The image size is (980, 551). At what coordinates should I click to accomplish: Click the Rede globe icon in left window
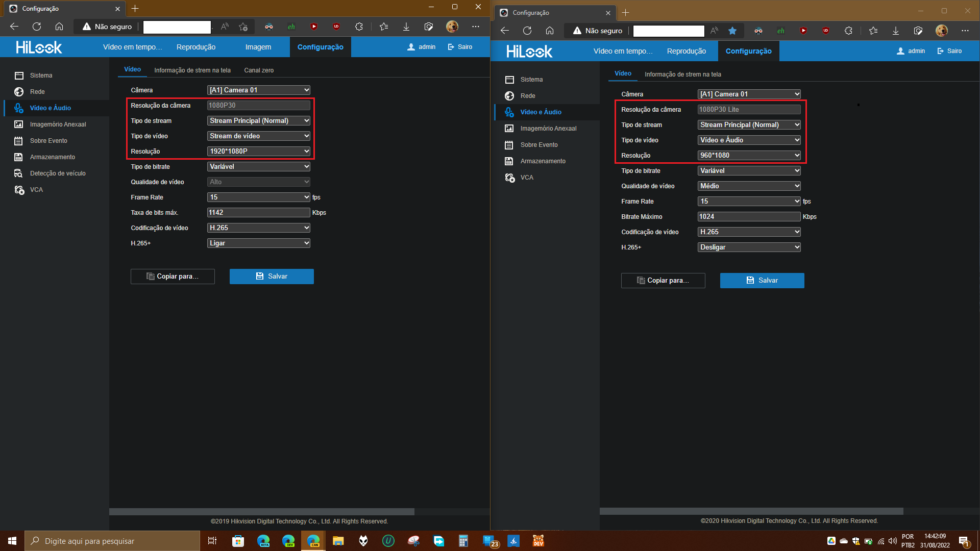[19, 92]
